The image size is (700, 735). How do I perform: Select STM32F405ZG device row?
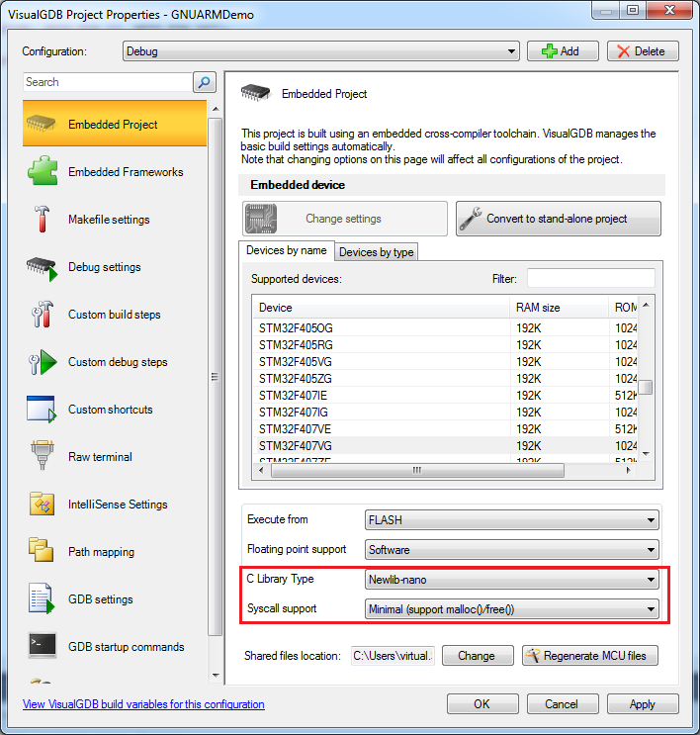(444, 379)
